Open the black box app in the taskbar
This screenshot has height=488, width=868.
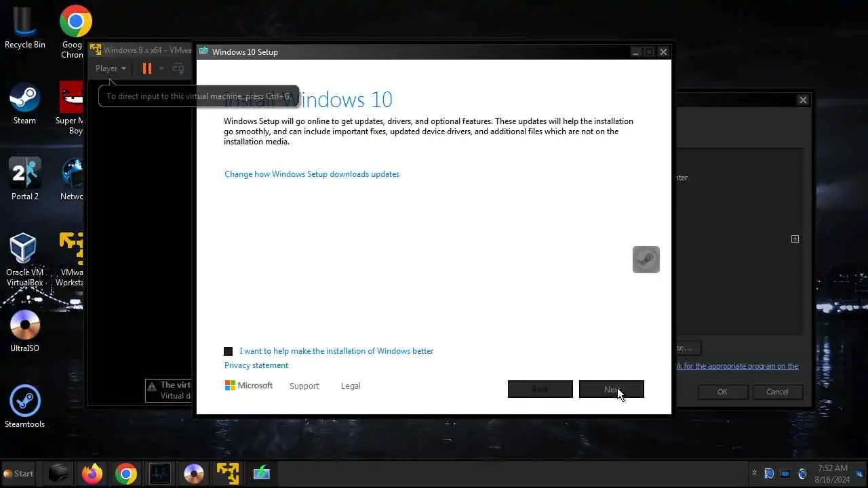[58, 473]
